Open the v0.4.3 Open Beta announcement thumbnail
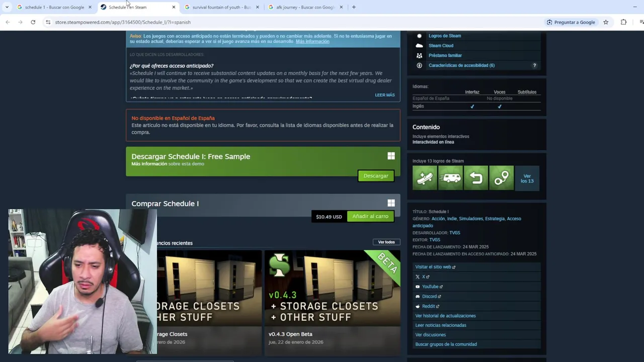 [332, 288]
